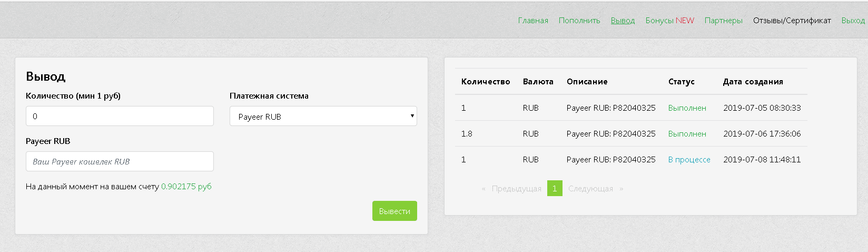Click the date 2019-07-05 08:30:33
This screenshot has width=868, height=252.
762,108
